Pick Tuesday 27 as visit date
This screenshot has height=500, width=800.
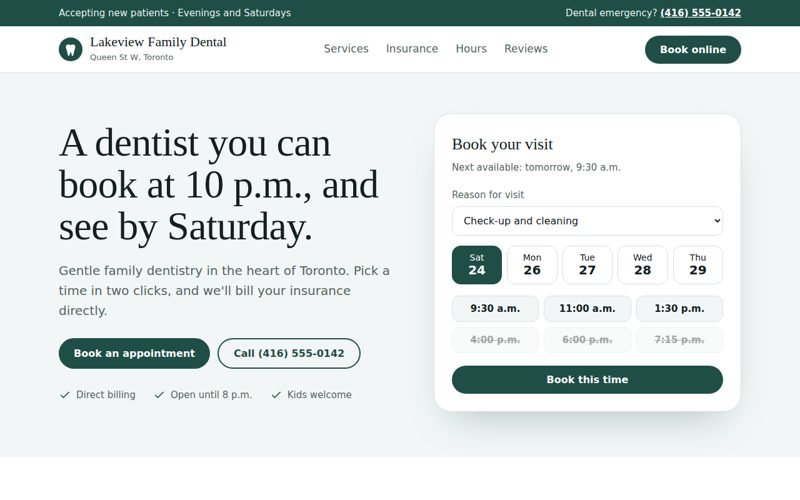pos(587,265)
